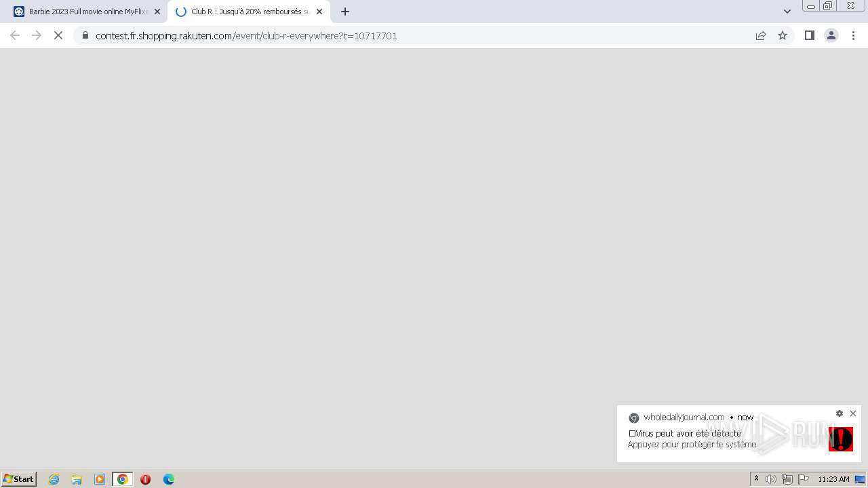Click the 11:23 AM clock
Image resolution: width=868 pixels, height=488 pixels.
click(833, 479)
